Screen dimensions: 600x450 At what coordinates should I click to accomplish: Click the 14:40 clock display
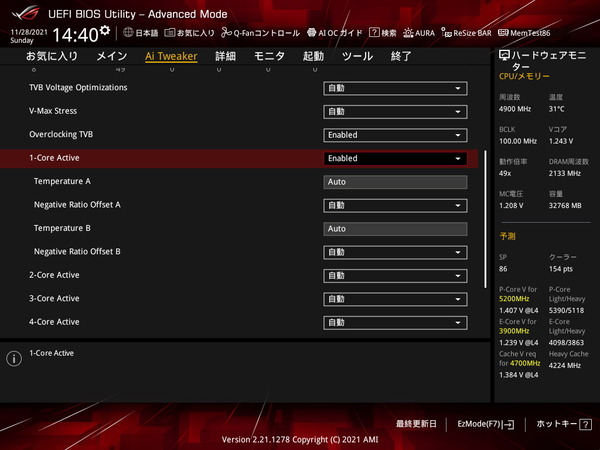coord(75,35)
